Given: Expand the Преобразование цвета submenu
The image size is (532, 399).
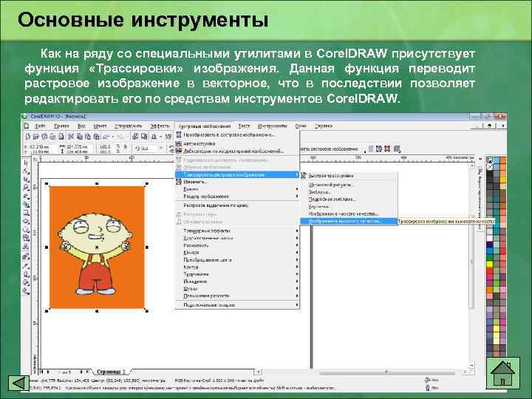Looking at the screenshot, I should point(237,260).
